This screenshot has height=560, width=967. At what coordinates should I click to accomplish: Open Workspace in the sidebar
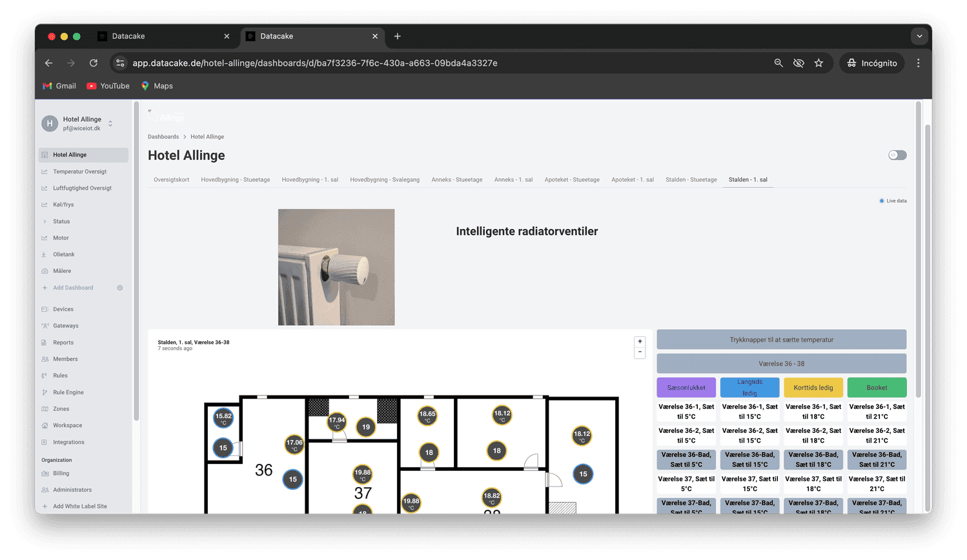pyautogui.click(x=67, y=425)
